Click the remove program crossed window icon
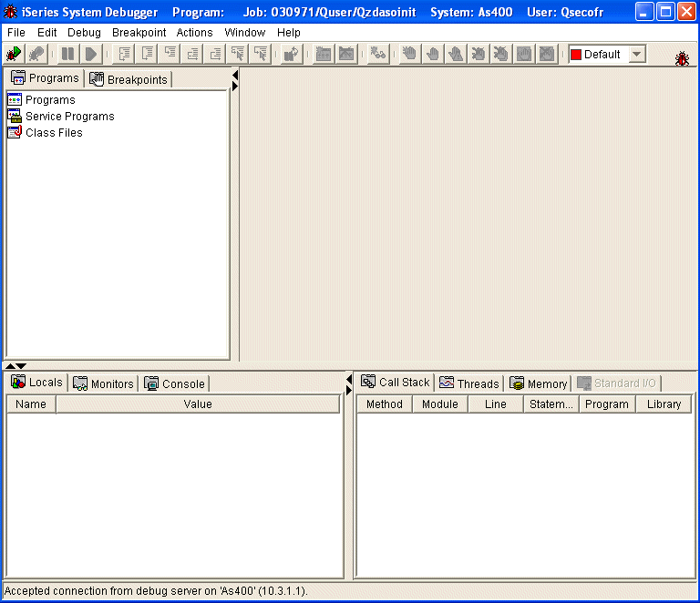 (346, 55)
